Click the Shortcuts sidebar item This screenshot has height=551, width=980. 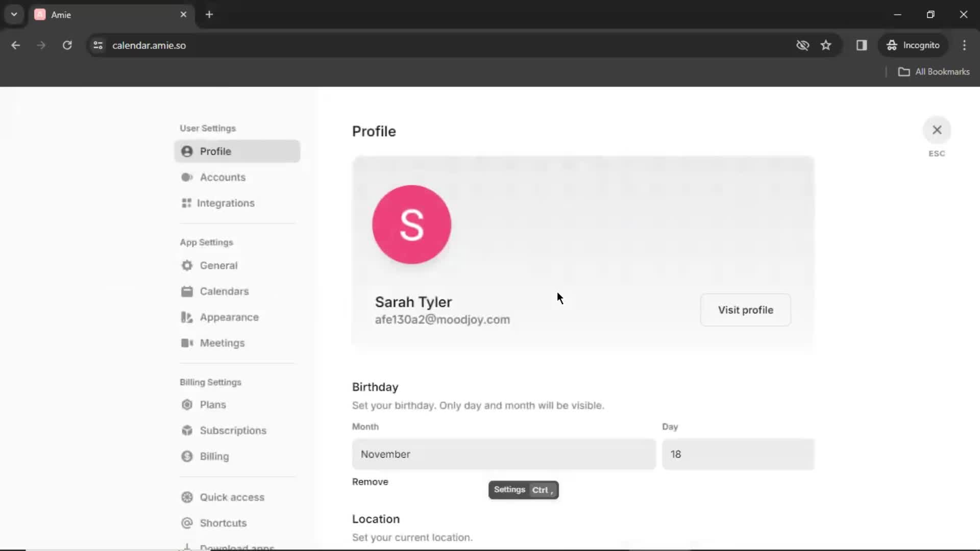point(224,523)
